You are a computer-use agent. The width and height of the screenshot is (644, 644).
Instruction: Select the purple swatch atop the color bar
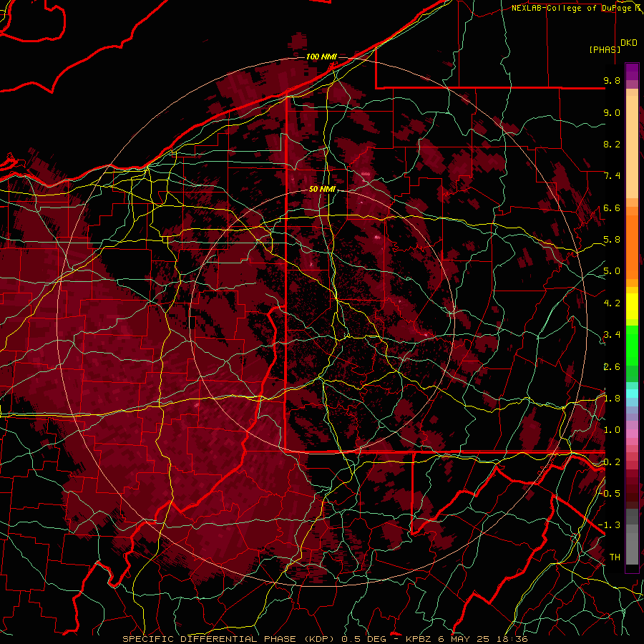[632, 72]
